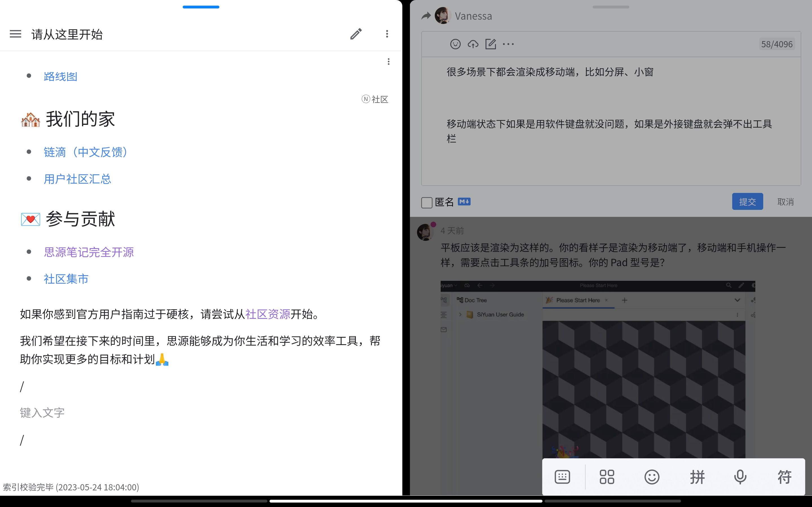Viewport: 812px width, 507px height.
Task: Click Vanessa's avatar to open her profile
Action: point(443,15)
